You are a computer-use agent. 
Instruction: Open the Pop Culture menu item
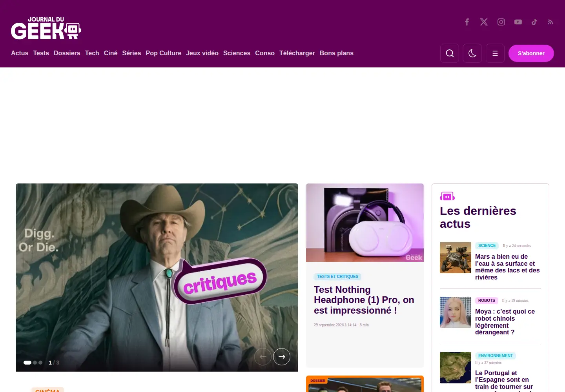point(164,53)
